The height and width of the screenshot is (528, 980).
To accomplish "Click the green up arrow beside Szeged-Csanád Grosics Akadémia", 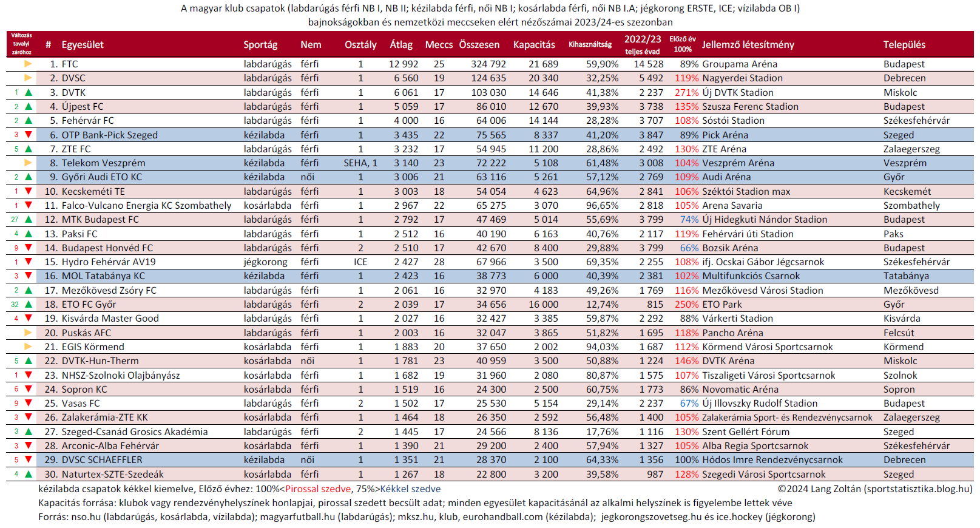I will (28, 432).
